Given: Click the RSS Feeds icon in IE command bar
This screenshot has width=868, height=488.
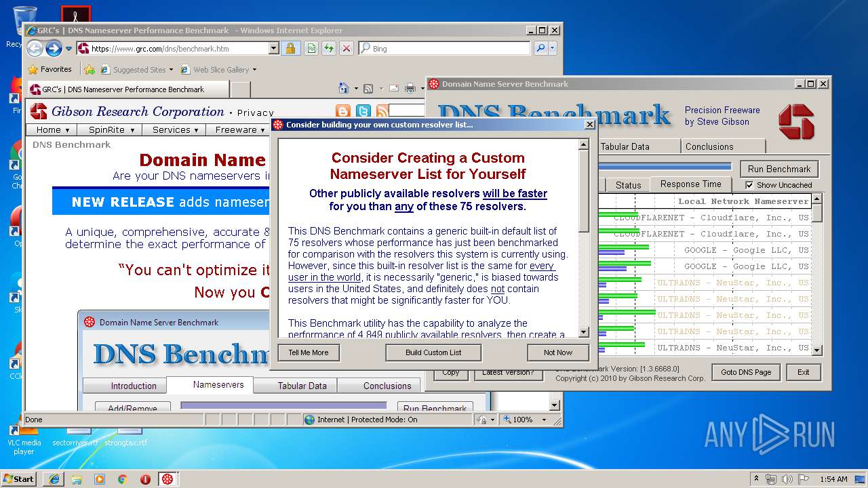Looking at the screenshot, I should tap(368, 88).
